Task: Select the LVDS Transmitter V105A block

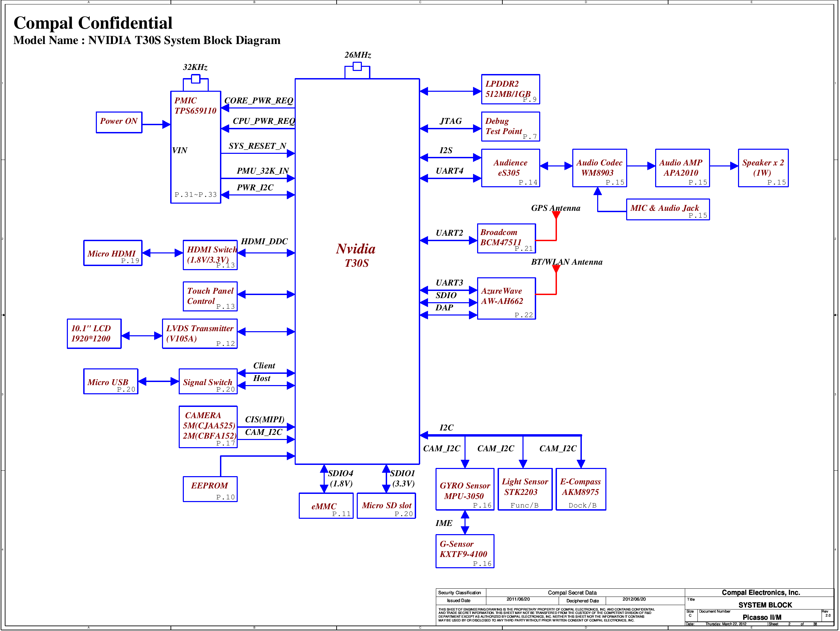Action: pyautogui.click(x=200, y=334)
